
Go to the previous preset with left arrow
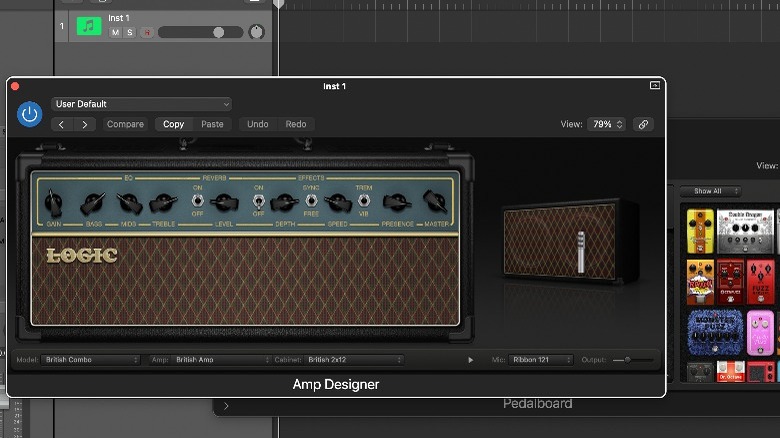[x=62, y=124]
